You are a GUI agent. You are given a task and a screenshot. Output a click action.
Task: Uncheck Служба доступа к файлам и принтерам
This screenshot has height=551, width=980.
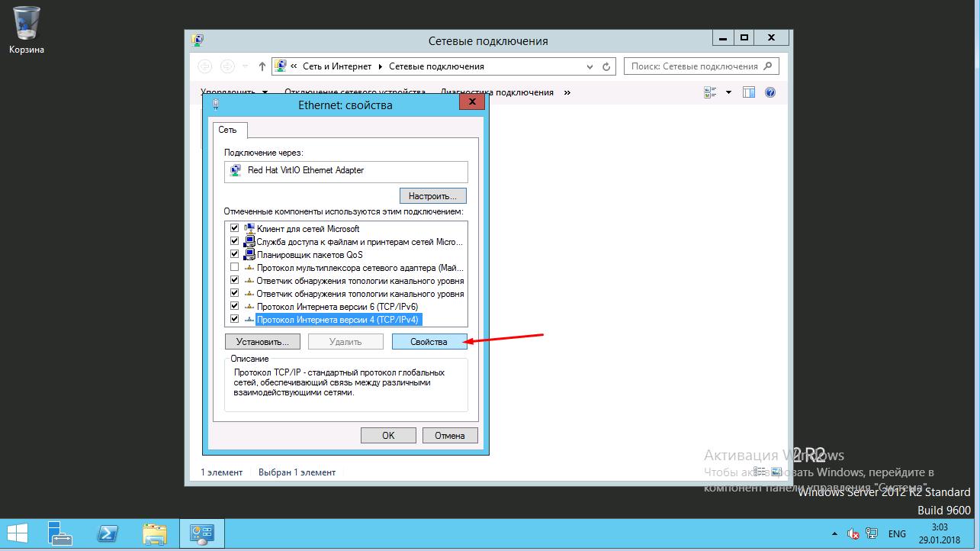(234, 241)
